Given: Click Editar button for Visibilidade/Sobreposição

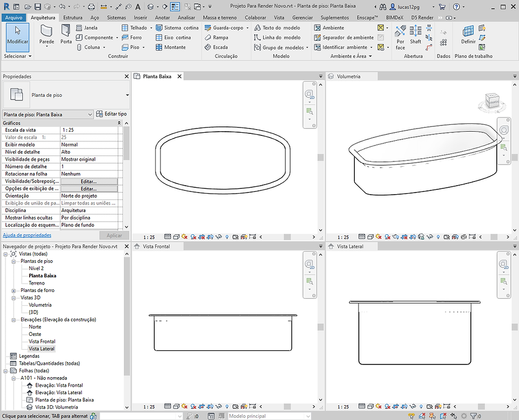Looking at the screenshot, I should (x=89, y=181).
